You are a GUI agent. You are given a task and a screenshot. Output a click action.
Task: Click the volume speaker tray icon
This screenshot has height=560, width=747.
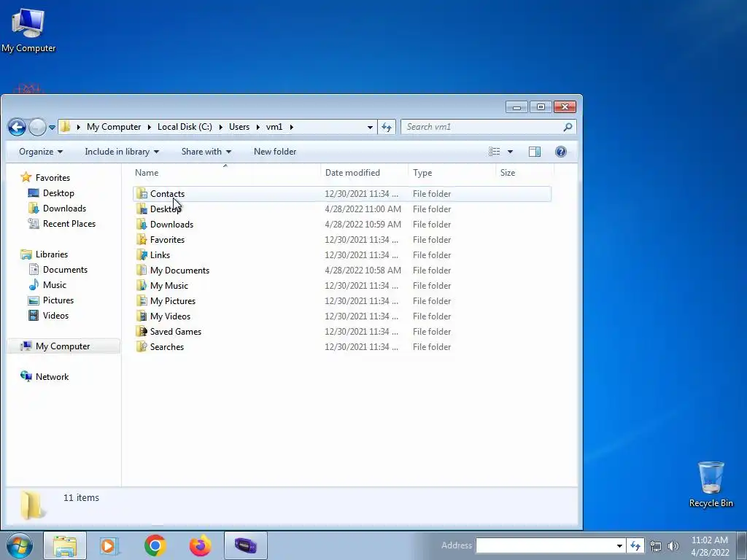pyautogui.click(x=673, y=546)
